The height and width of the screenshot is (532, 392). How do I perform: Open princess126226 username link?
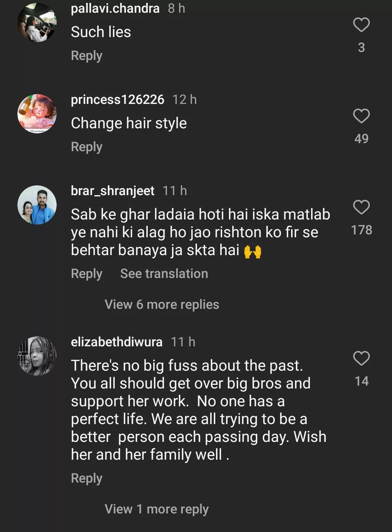[x=117, y=100]
